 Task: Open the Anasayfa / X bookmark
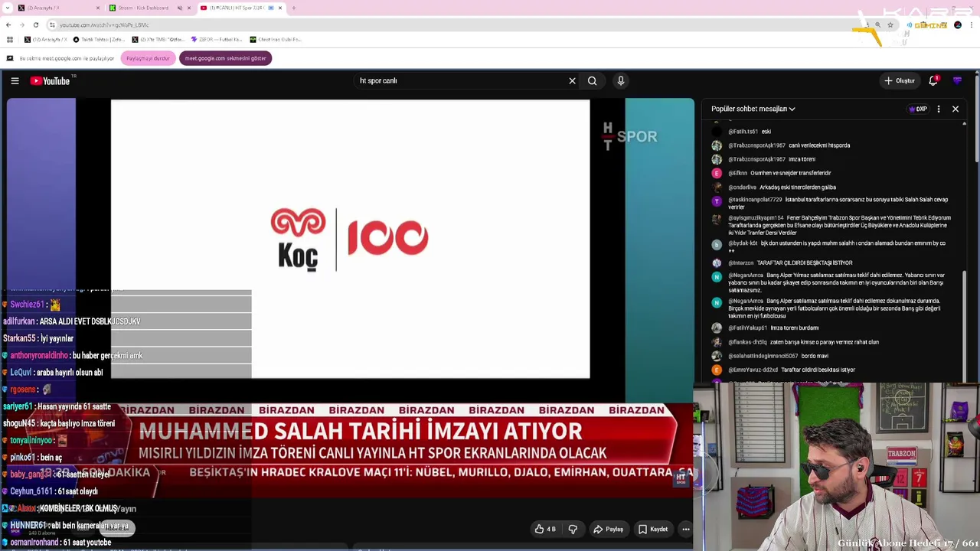click(46, 39)
